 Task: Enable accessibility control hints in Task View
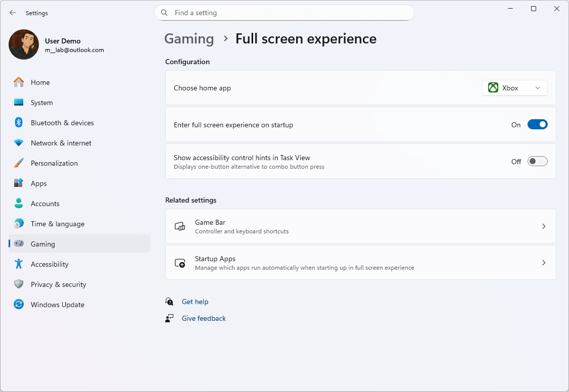coord(538,161)
